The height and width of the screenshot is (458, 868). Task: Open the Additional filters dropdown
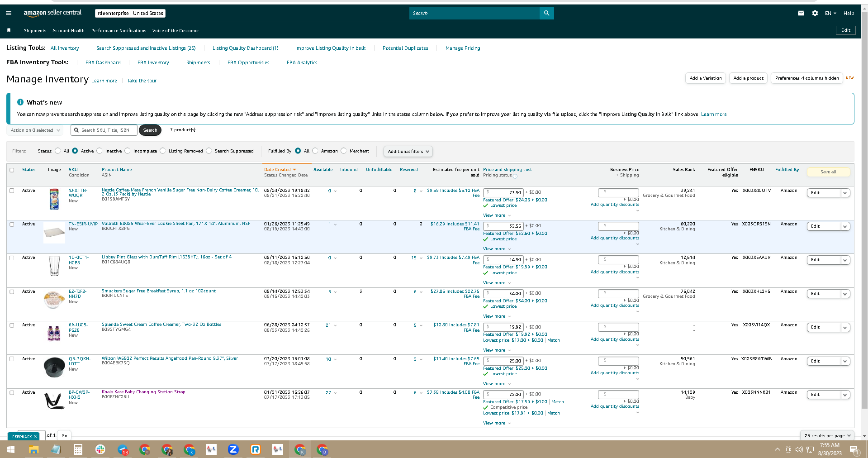[408, 151]
